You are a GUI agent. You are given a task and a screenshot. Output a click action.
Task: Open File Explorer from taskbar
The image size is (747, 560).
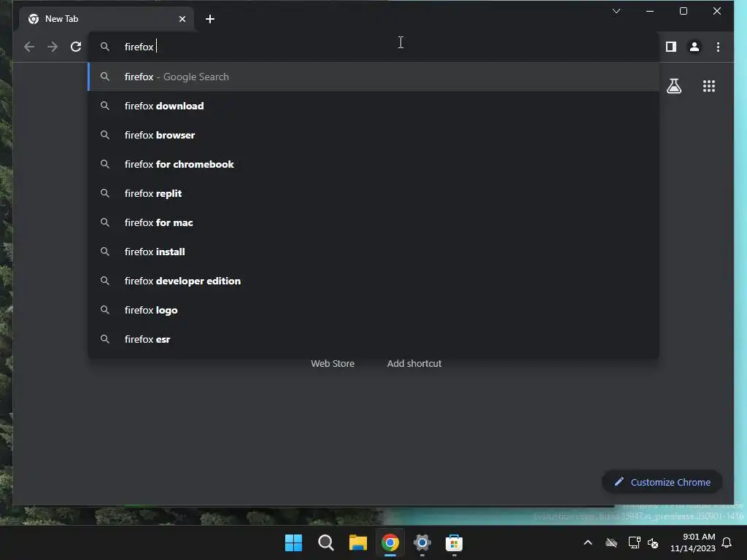tap(357, 542)
